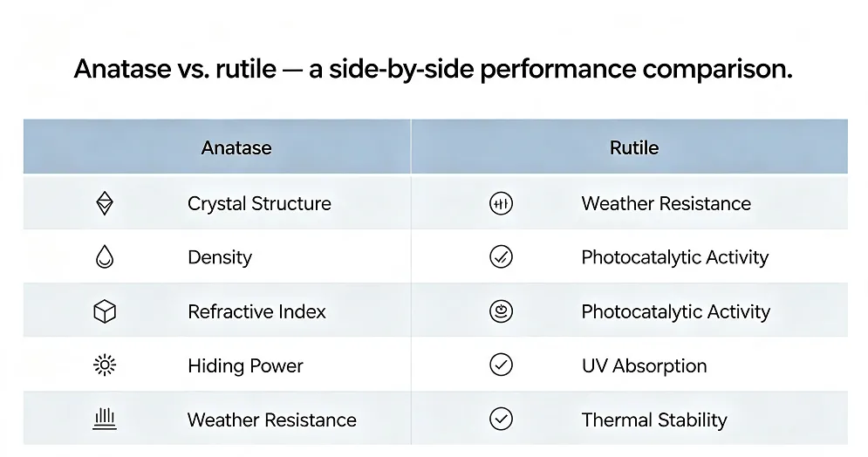Click the double-check circle icon in Rutile column
The width and height of the screenshot is (868, 457).
(501, 256)
